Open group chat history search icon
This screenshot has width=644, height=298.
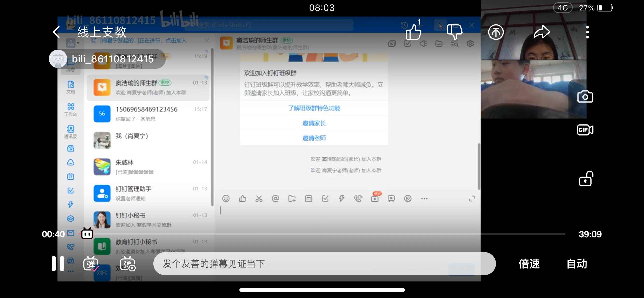tap(455, 44)
